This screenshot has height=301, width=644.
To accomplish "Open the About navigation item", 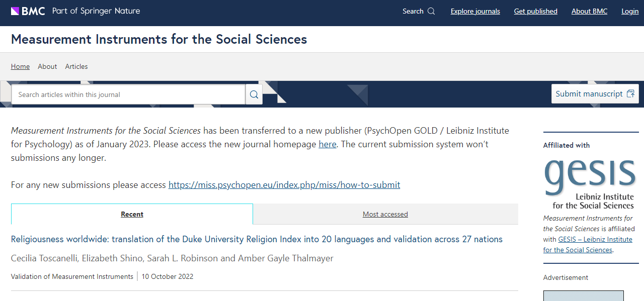I will 47,66.
